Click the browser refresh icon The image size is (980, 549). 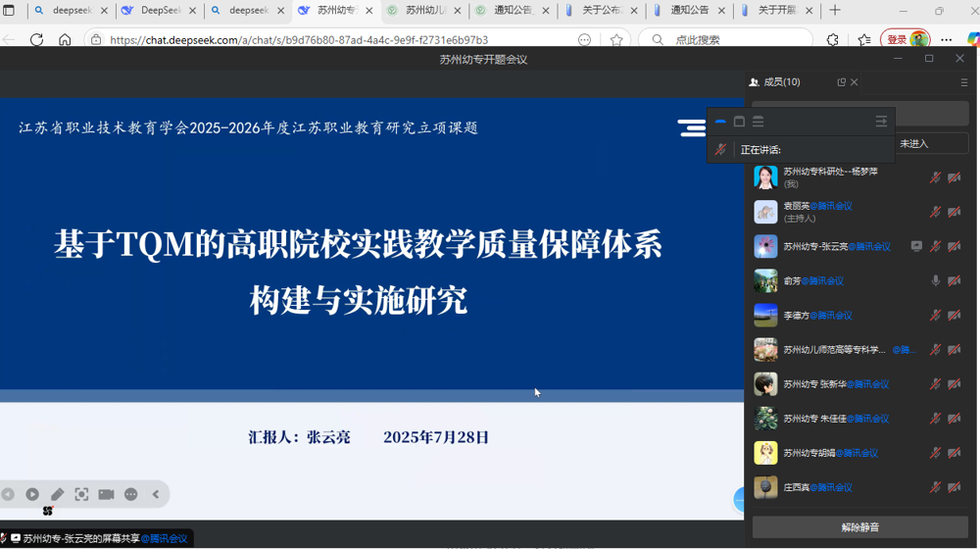pos(36,40)
